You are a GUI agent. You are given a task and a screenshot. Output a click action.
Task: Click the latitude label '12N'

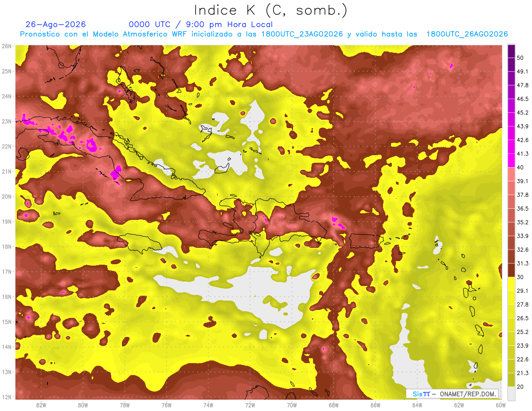click(x=7, y=397)
